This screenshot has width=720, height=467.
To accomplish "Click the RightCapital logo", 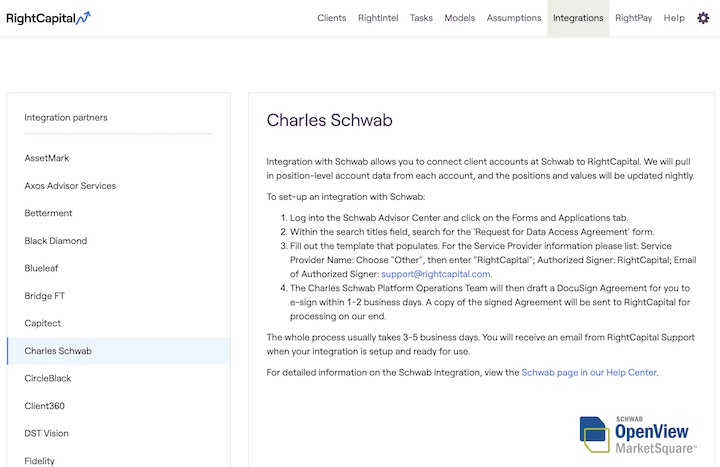I will [48, 18].
